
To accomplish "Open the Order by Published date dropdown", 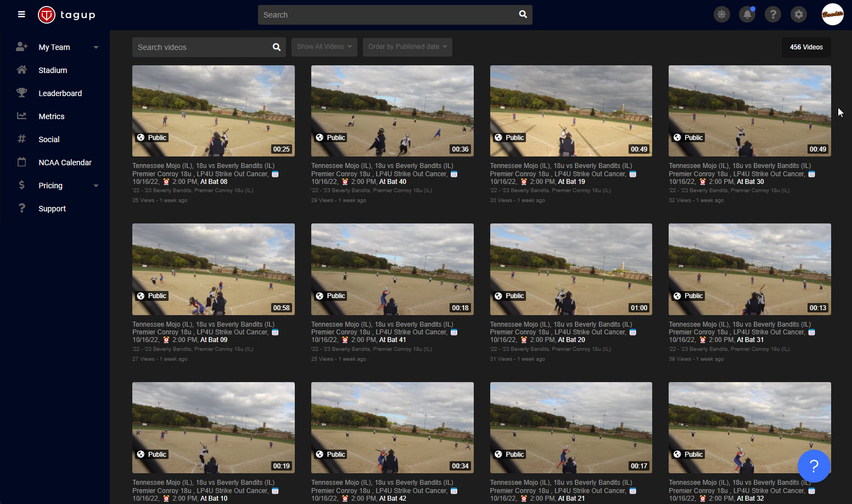I will pos(407,47).
